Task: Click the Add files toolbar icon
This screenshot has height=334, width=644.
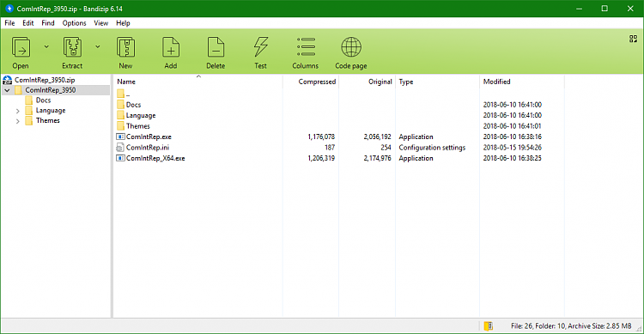Action: [x=171, y=48]
